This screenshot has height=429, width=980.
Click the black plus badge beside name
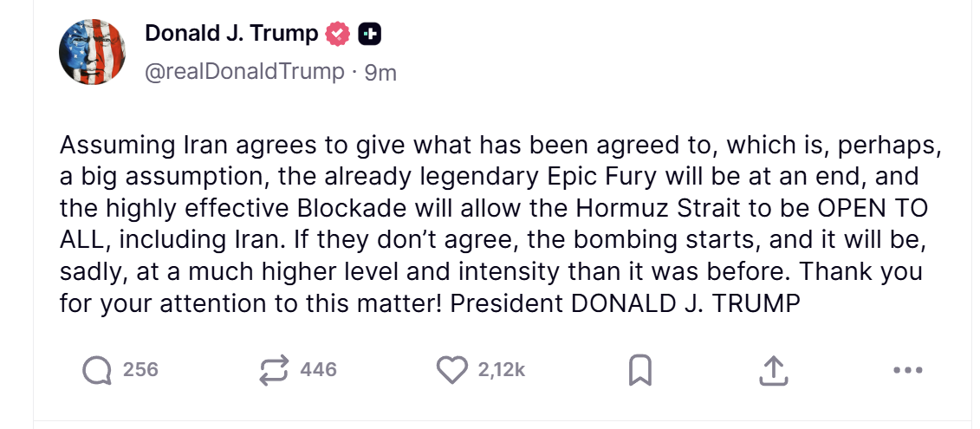(x=369, y=34)
